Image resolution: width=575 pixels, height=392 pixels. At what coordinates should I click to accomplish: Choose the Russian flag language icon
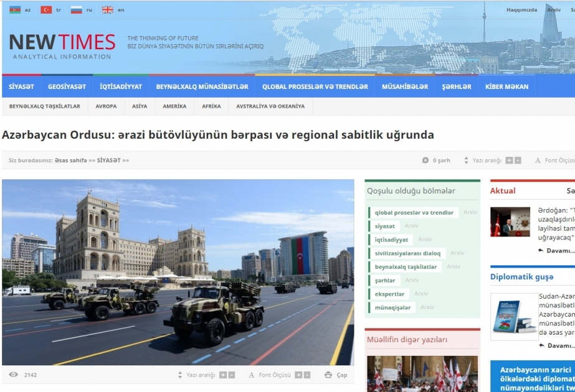coord(76,10)
